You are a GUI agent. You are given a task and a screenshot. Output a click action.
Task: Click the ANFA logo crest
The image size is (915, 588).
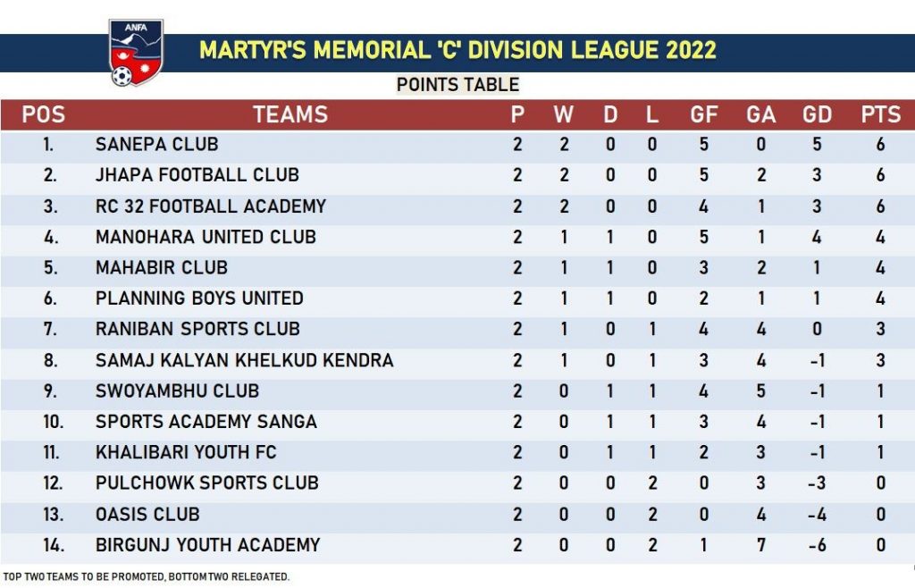click(136, 54)
